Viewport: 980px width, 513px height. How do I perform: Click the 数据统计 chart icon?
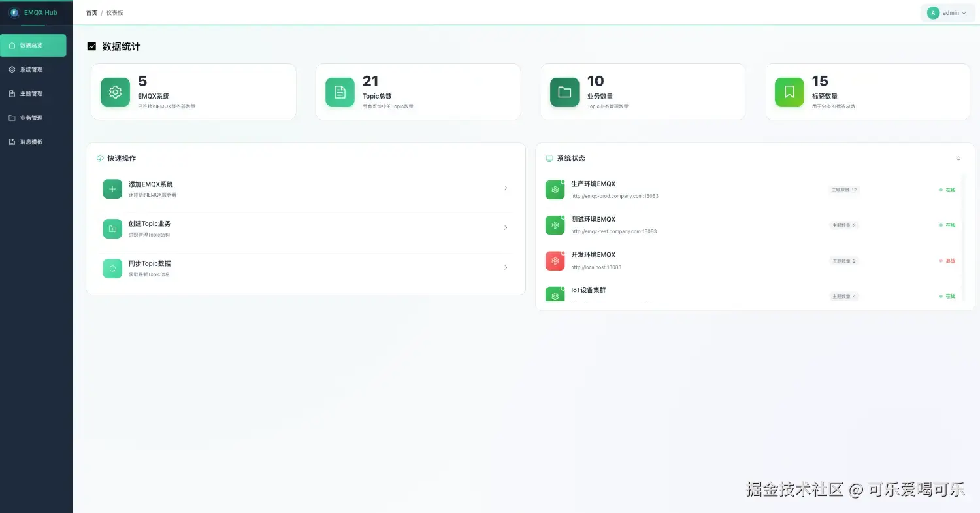91,46
